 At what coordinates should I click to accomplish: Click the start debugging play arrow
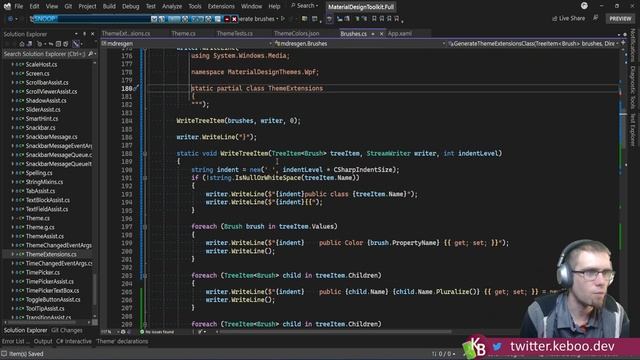[x=282, y=18]
